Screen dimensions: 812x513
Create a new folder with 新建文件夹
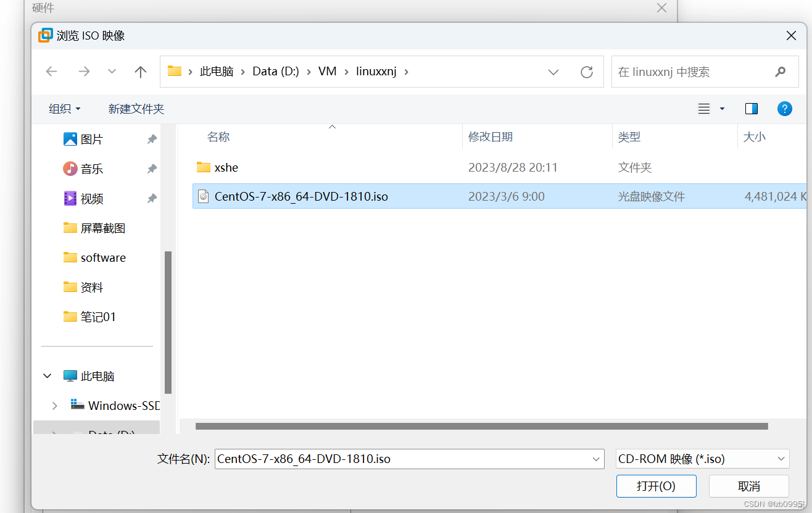[136, 109]
